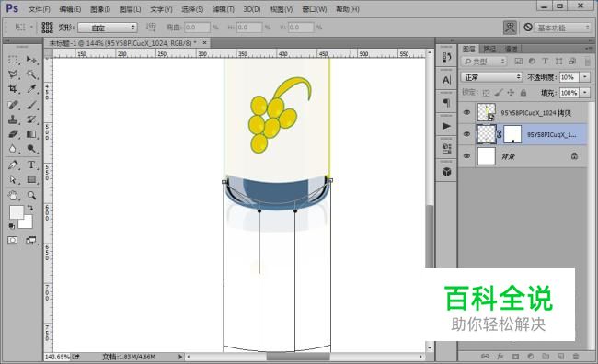
Task: Select the Magic Wand tool
Action: (31, 74)
